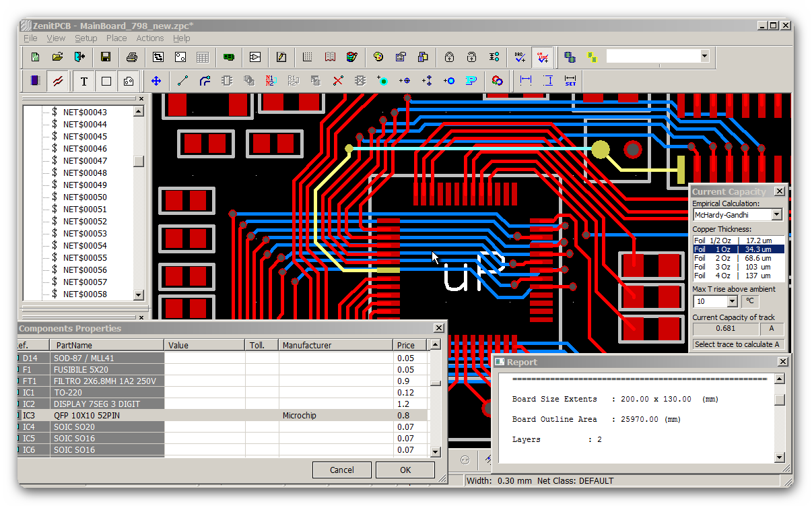Image resolution: width=812 pixels, height=506 pixels.
Task: Click the Print toolbar icon
Action: click(132, 57)
